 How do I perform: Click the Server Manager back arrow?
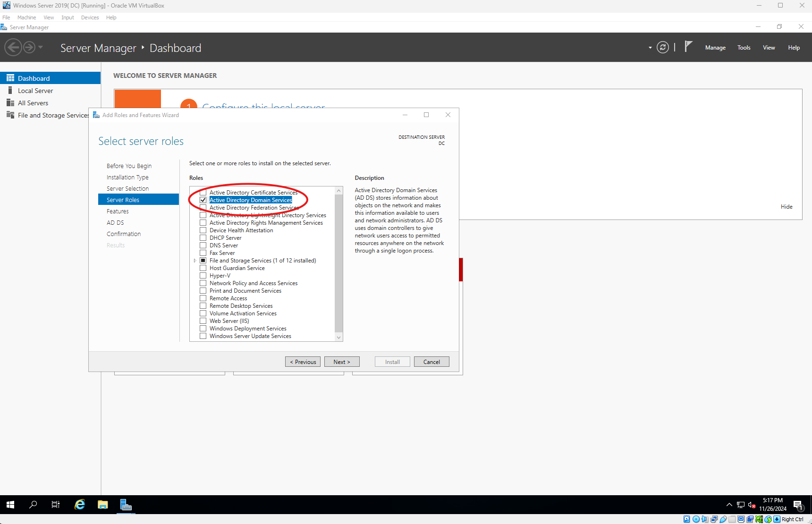13,47
